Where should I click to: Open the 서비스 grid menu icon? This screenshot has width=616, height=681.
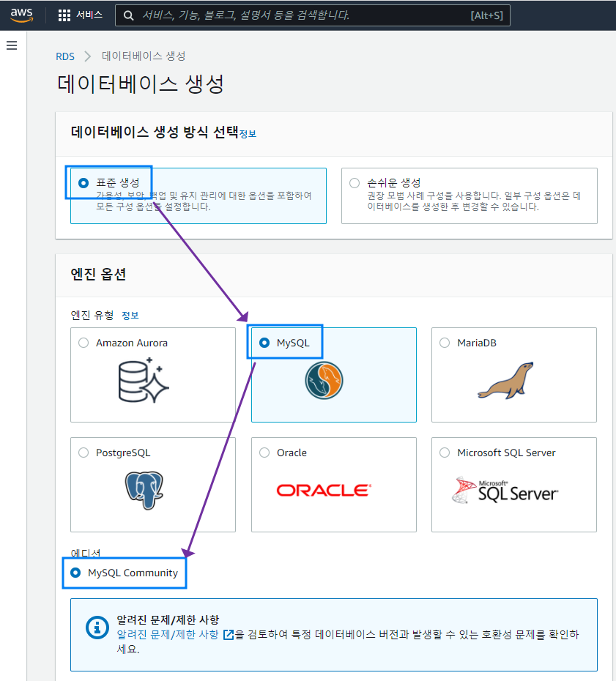[x=64, y=15]
